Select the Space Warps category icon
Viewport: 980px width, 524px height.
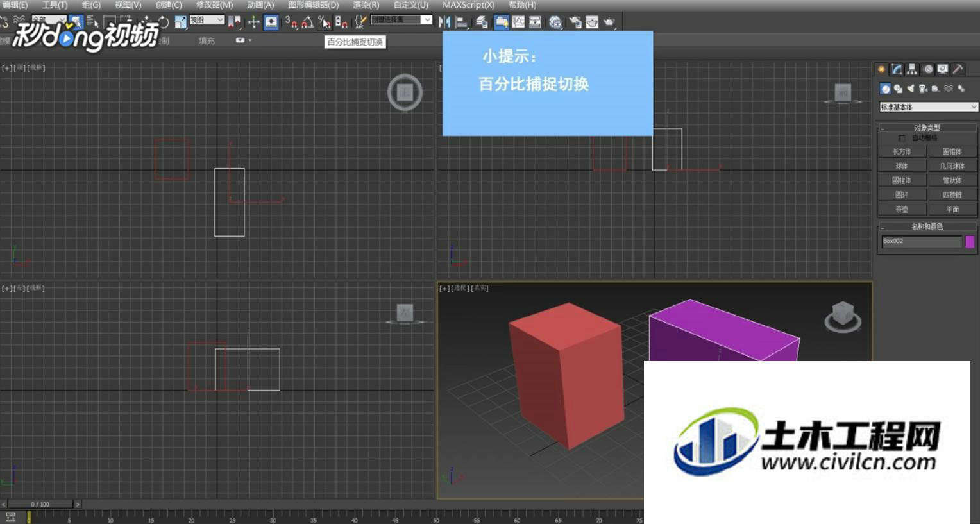[949, 89]
